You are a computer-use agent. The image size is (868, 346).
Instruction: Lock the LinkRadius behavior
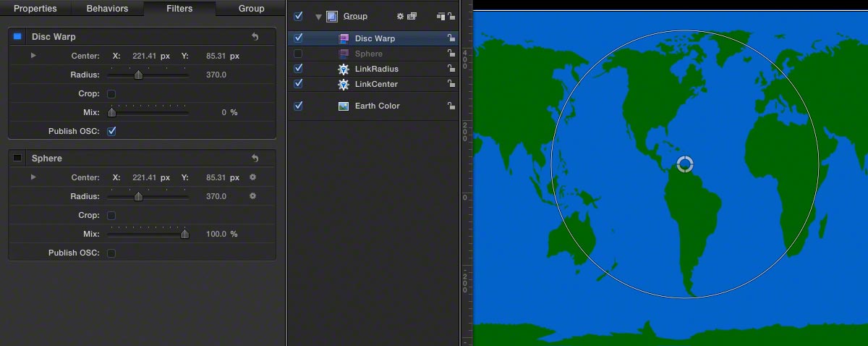coord(451,69)
